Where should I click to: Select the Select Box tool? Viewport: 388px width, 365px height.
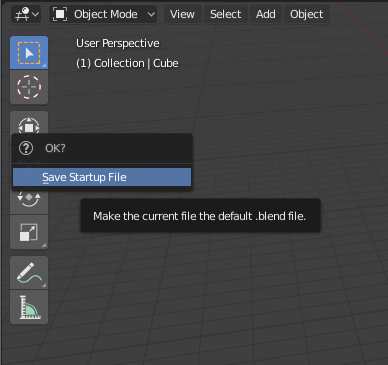click(29, 53)
